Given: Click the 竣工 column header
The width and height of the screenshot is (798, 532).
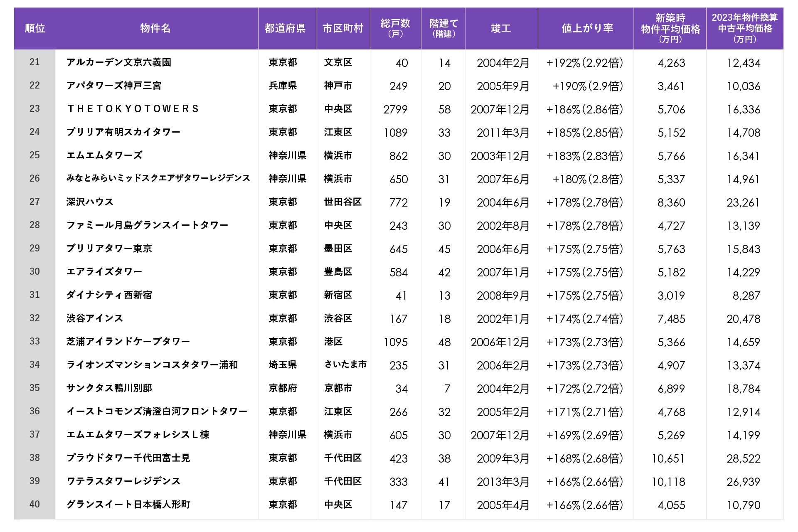Looking at the screenshot, I should tap(501, 28).
